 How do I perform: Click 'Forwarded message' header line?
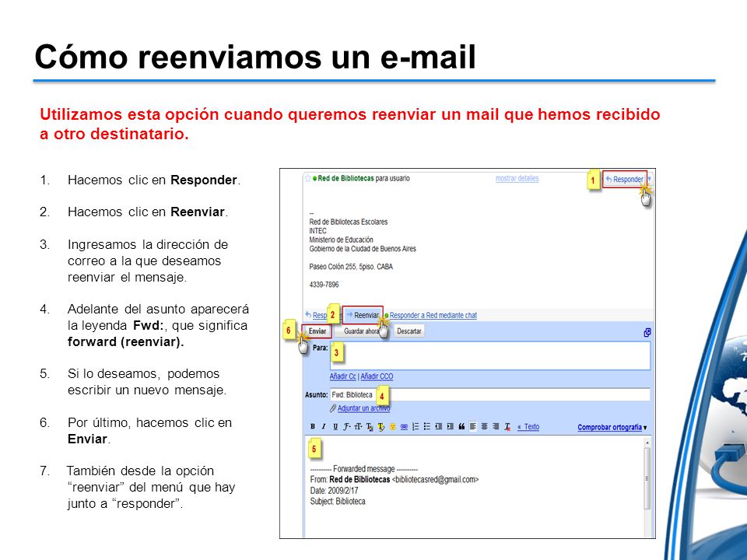(x=364, y=468)
